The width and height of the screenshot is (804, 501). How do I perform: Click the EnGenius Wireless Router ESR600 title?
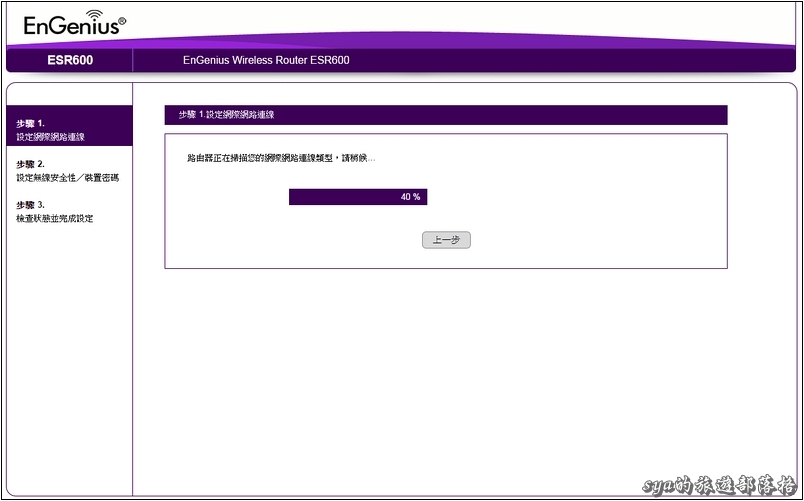266,60
